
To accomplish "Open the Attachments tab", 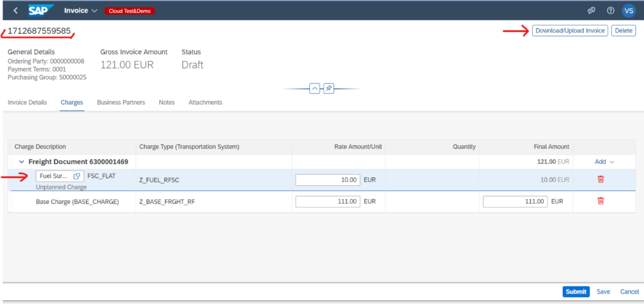I will pyautogui.click(x=205, y=102).
